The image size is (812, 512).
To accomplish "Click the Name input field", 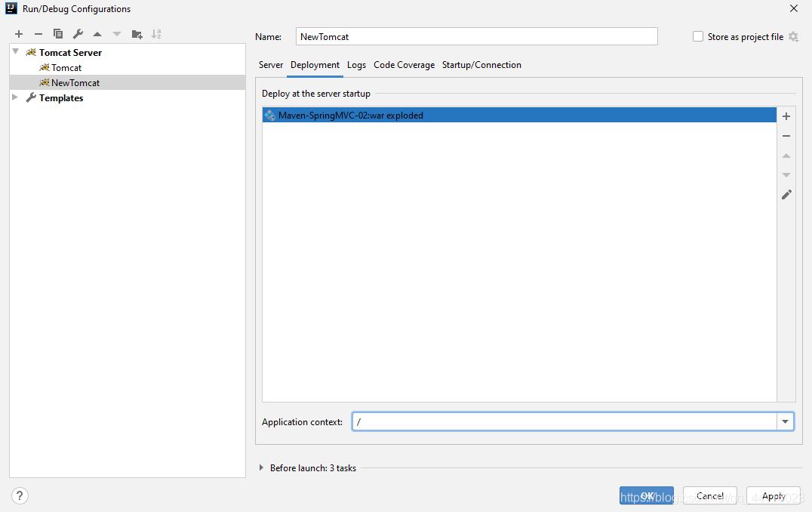I will click(x=476, y=36).
